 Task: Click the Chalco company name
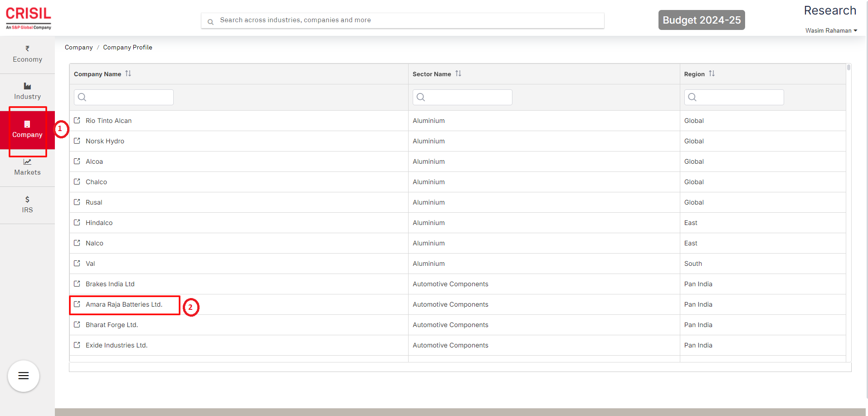96,182
